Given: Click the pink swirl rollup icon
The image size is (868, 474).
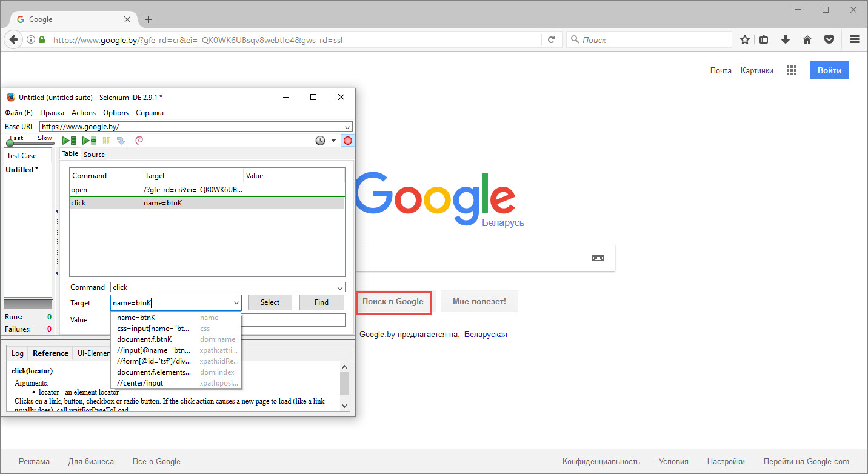Looking at the screenshot, I should point(139,141).
